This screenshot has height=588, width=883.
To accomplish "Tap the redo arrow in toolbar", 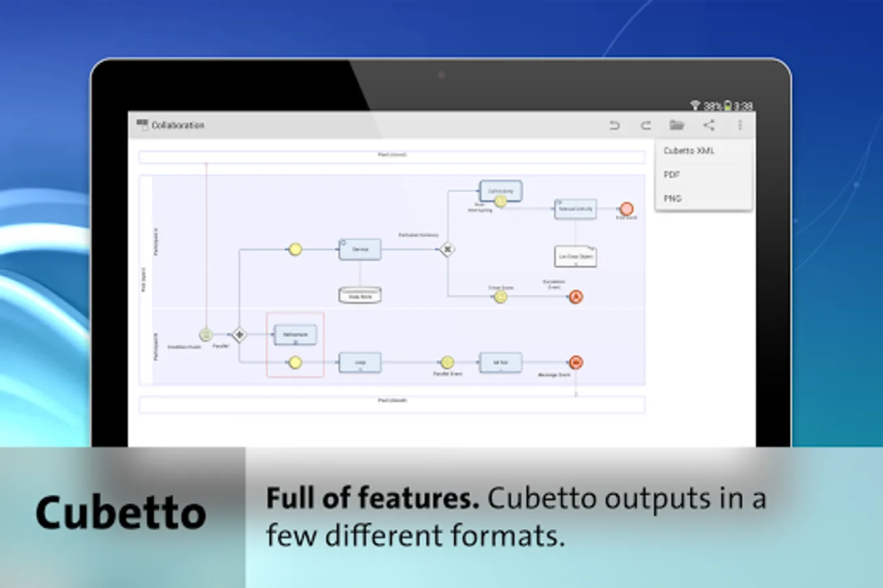I will tap(645, 125).
